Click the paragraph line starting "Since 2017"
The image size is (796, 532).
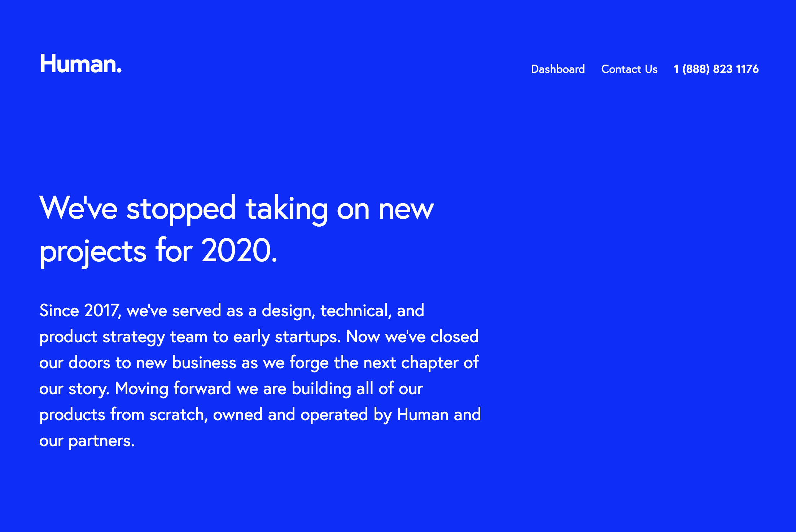click(232, 311)
